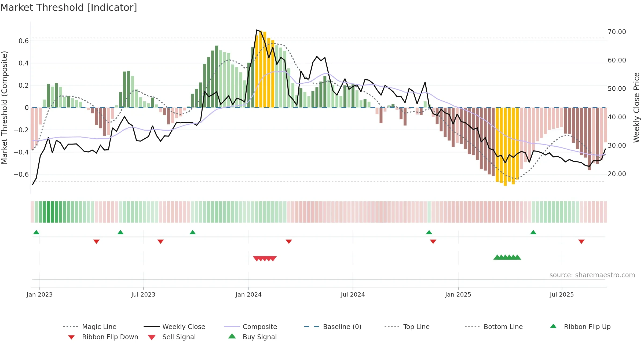Click the flip-up triangle near May 2025

[x=533, y=232]
